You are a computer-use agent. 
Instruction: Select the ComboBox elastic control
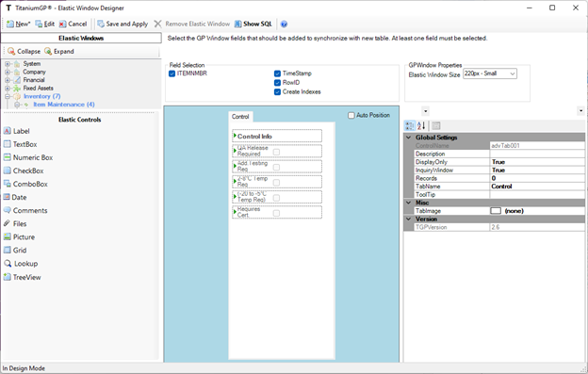(25, 184)
